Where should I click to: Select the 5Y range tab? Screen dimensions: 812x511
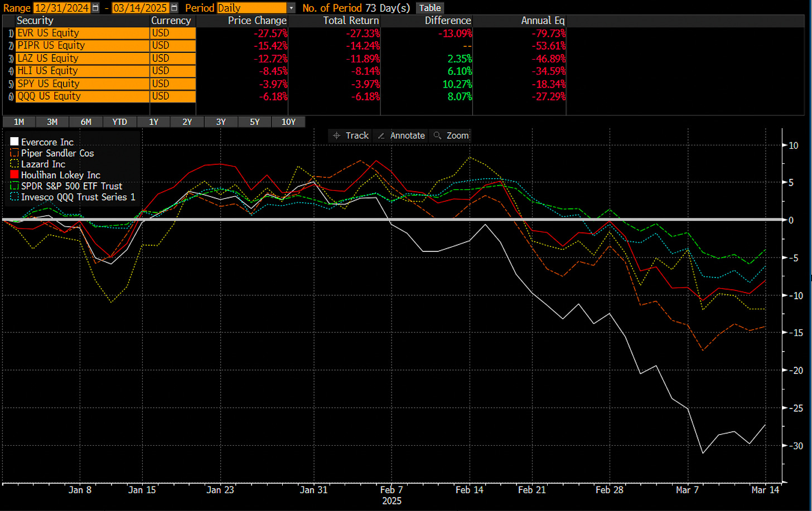[254, 122]
